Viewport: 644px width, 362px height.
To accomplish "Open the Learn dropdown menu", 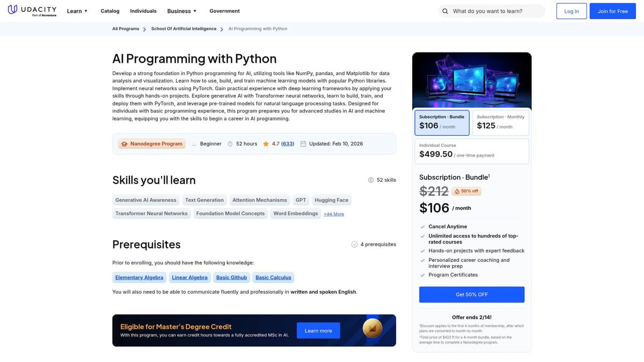I will click(77, 11).
